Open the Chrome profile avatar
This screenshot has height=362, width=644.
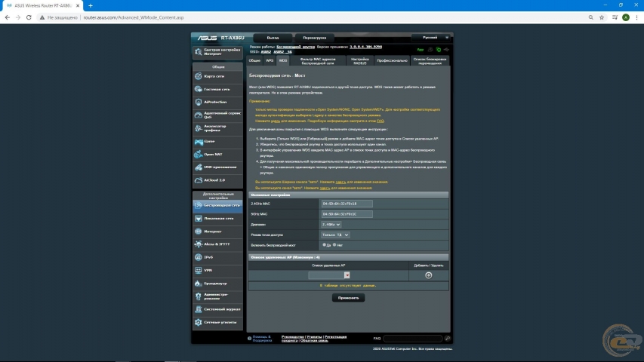[626, 17]
